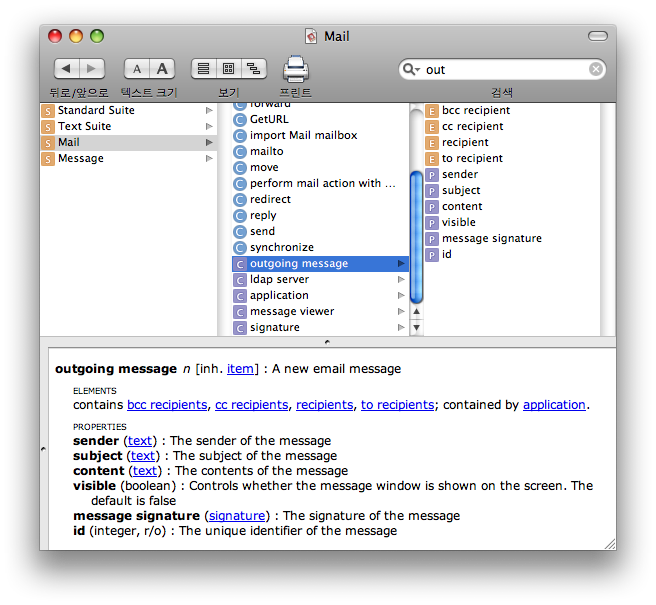This screenshot has height=605, width=656.
Task: Click the sender property icon
Action: 432,175
